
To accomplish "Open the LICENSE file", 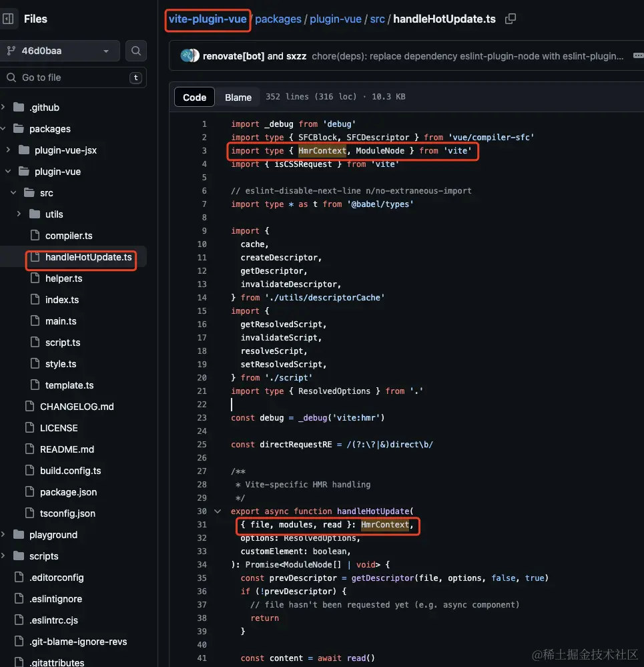I will coord(59,428).
